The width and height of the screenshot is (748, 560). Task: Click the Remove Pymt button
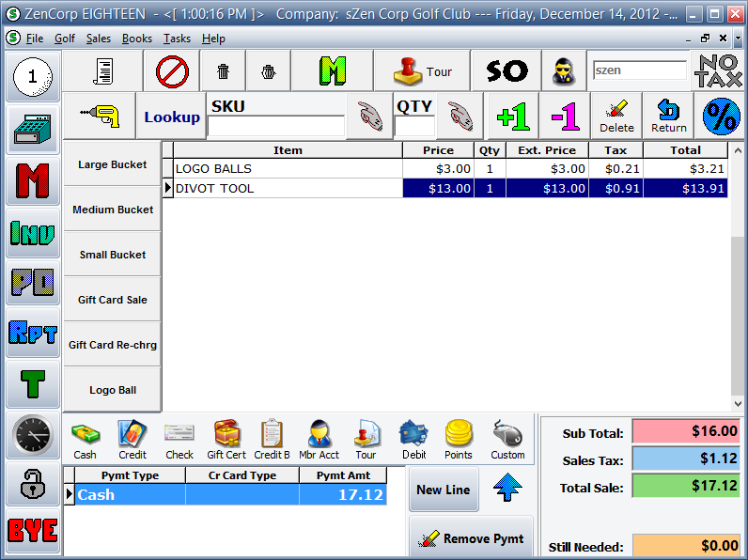471,538
